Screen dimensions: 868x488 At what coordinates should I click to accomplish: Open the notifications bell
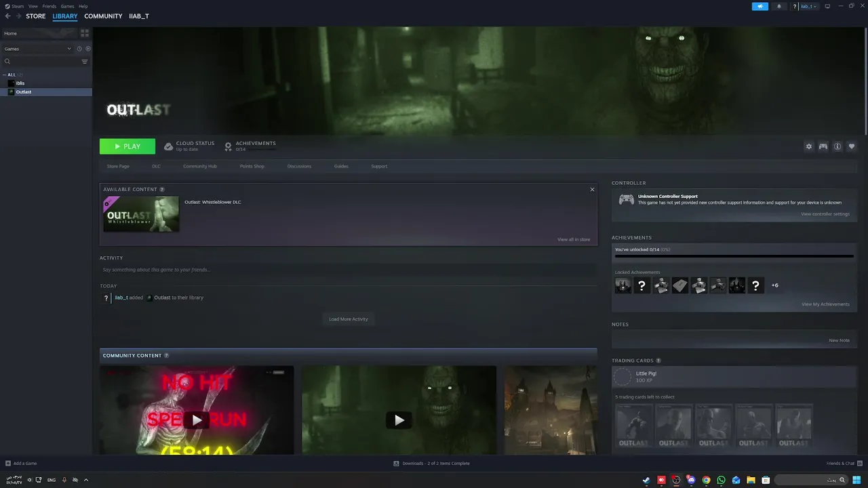click(x=778, y=6)
